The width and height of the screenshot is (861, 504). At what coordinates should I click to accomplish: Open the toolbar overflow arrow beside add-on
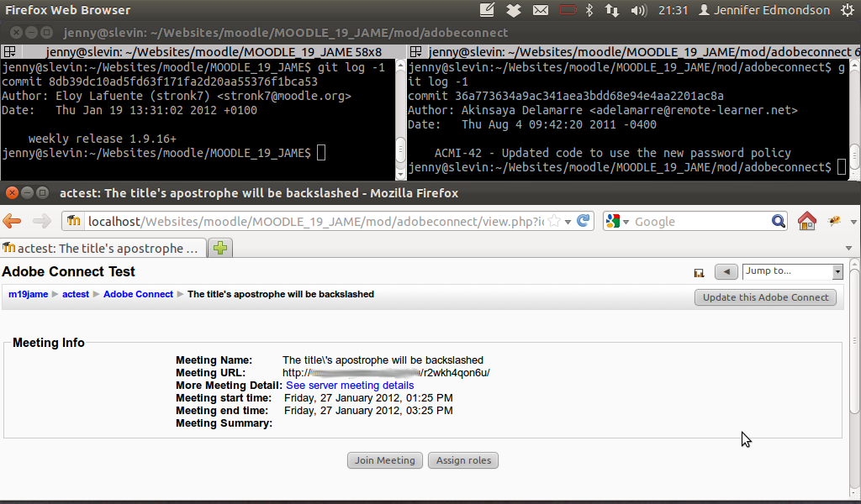pos(853,222)
